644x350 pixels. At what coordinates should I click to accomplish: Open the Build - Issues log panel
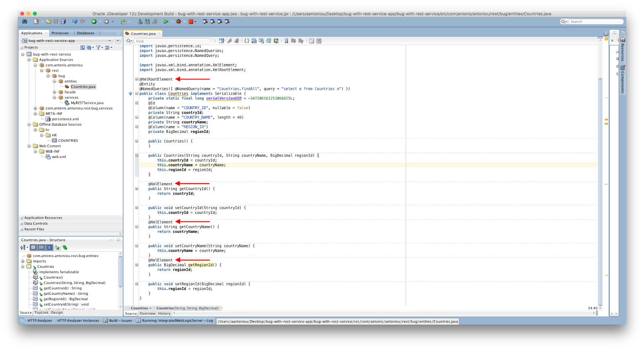(x=118, y=321)
